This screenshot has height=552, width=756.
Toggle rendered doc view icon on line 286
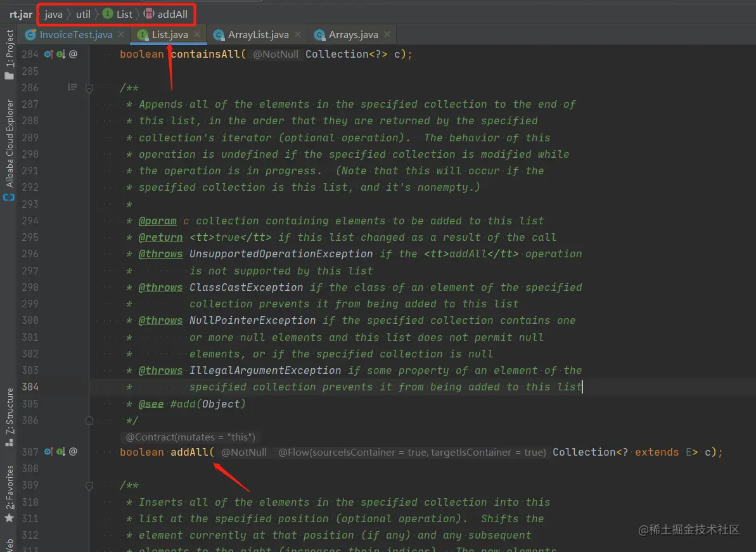click(73, 87)
